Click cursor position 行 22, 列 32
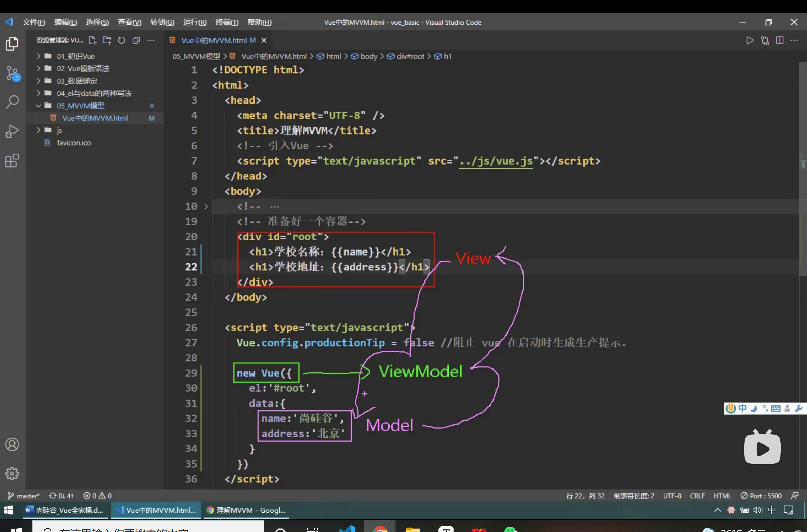This screenshot has height=532, width=807. click(585, 496)
